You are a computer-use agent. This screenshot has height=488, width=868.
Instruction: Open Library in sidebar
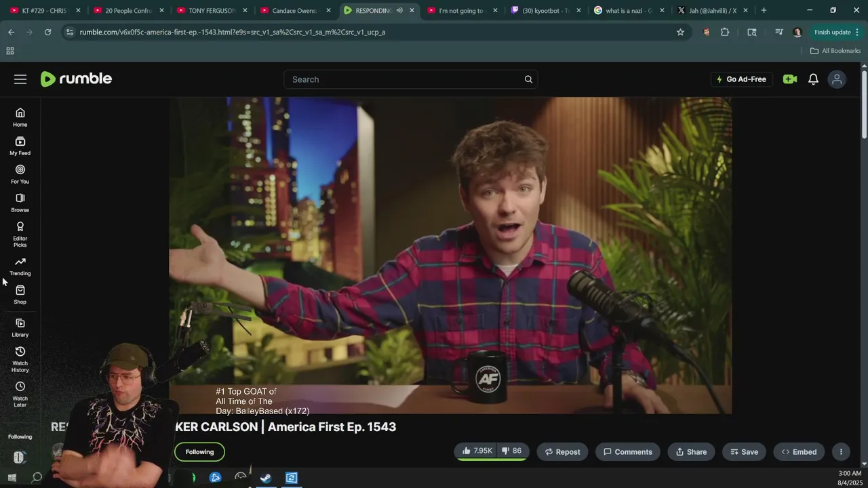tap(20, 328)
